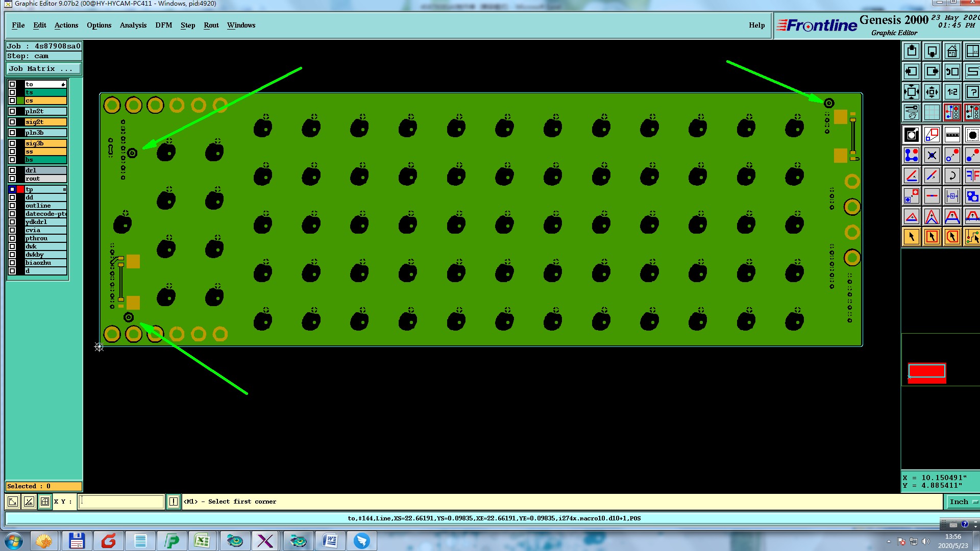Click the Home view icon
The image size is (980, 551).
click(952, 52)
